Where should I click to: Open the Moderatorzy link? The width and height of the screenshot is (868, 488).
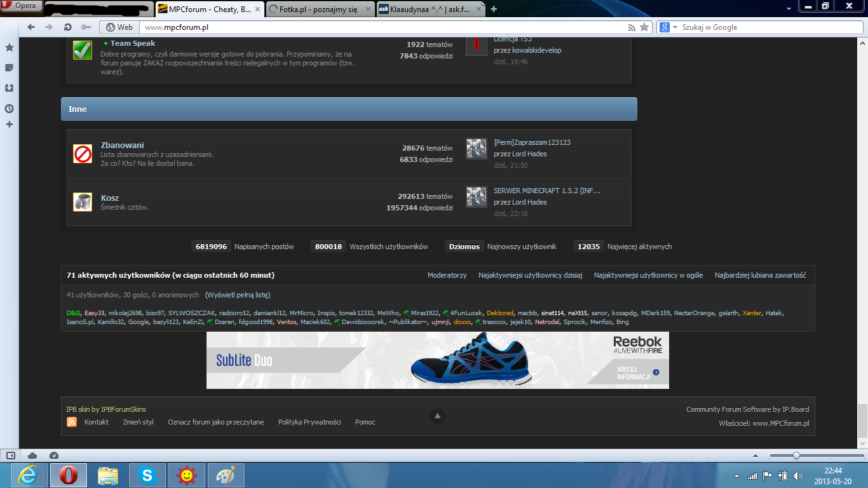(447, 275)
